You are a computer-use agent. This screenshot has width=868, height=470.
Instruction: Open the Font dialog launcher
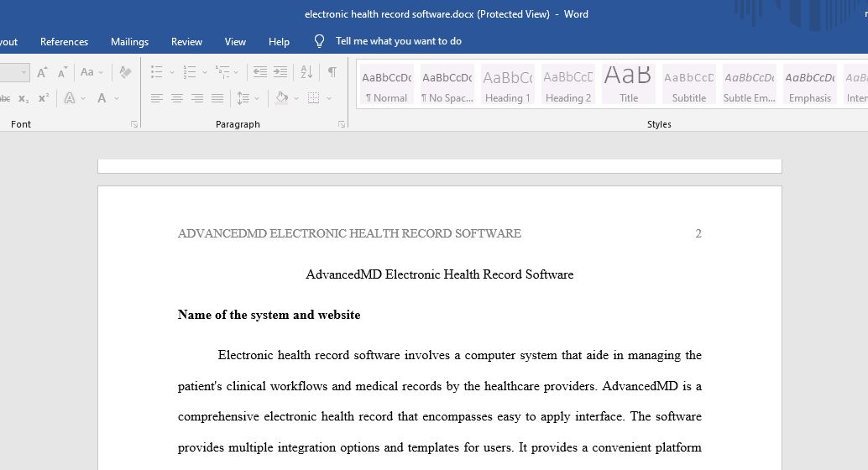(x=134, y=124)
